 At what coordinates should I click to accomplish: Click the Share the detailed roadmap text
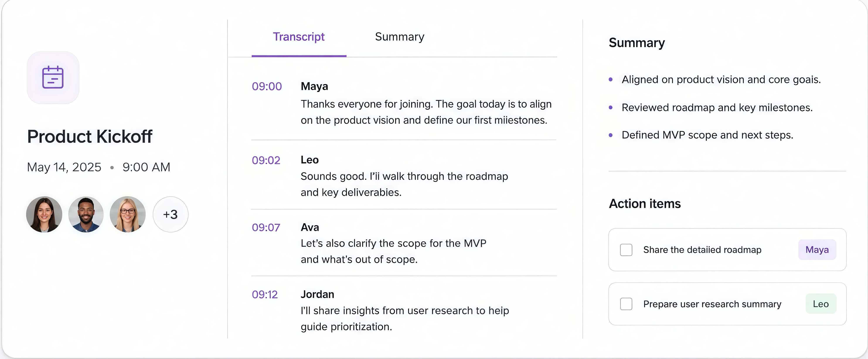pos(702,250)
